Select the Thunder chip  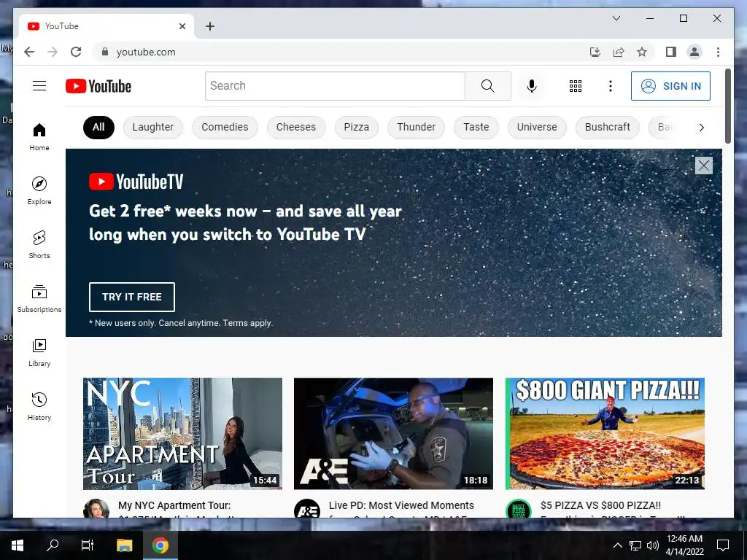click(416, 127)
